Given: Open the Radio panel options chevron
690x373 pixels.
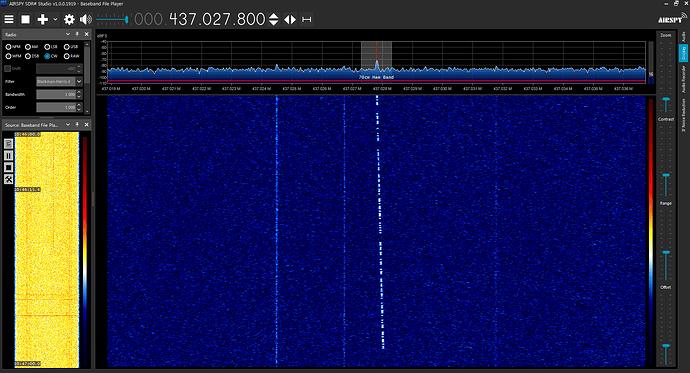Looking at the screenshot, I should [68, 34].
